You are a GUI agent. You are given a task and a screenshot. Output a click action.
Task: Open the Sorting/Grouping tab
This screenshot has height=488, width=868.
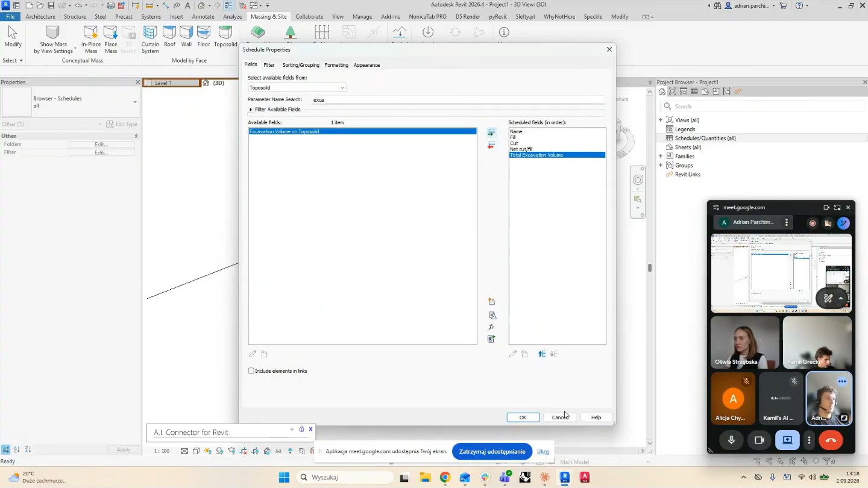[x=301, y=65]
